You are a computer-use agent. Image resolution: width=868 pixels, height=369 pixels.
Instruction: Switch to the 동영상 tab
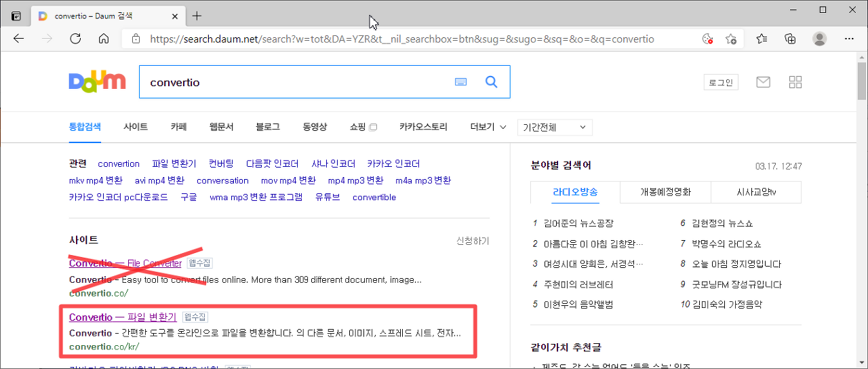pos(315,127)
